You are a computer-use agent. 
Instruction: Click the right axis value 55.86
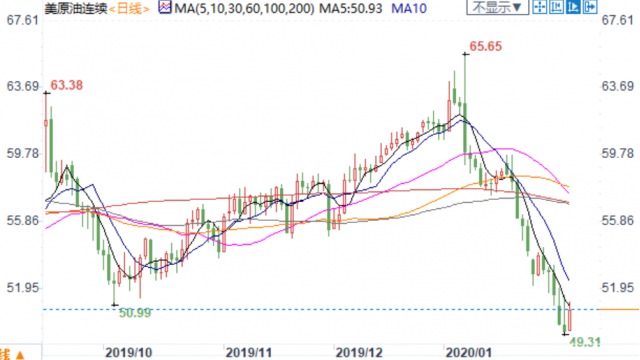click(x=618, y=221)
